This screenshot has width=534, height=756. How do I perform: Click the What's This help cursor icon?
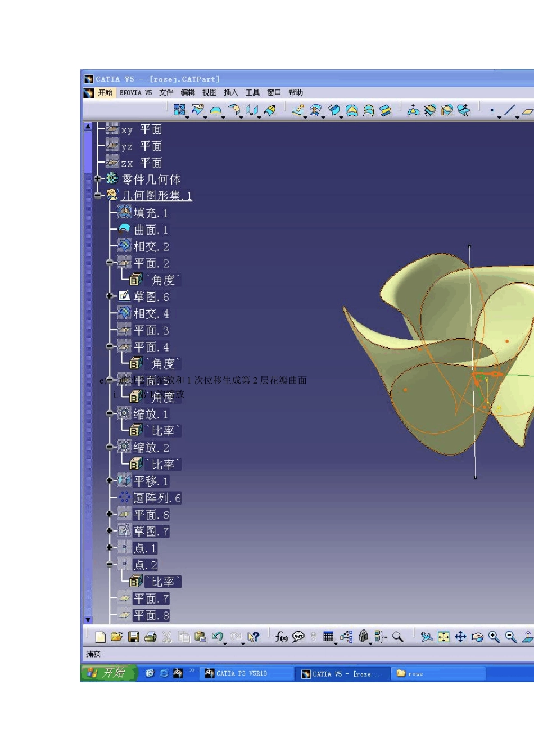tap(254, 637)
